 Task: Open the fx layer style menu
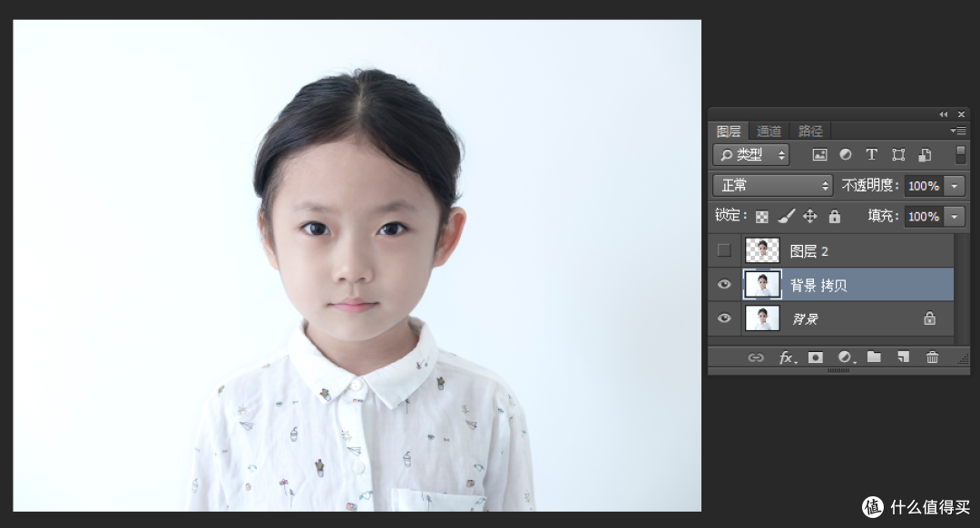[786, 357]
